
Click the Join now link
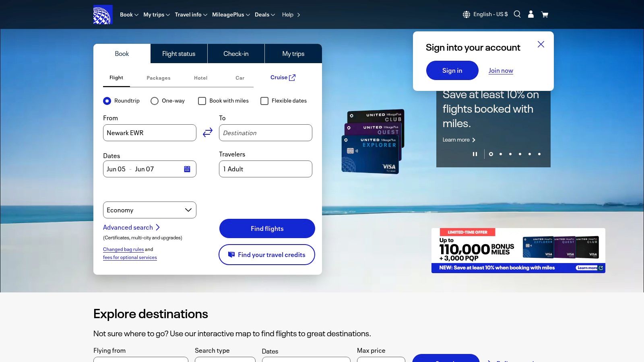(x=500, y=70)
